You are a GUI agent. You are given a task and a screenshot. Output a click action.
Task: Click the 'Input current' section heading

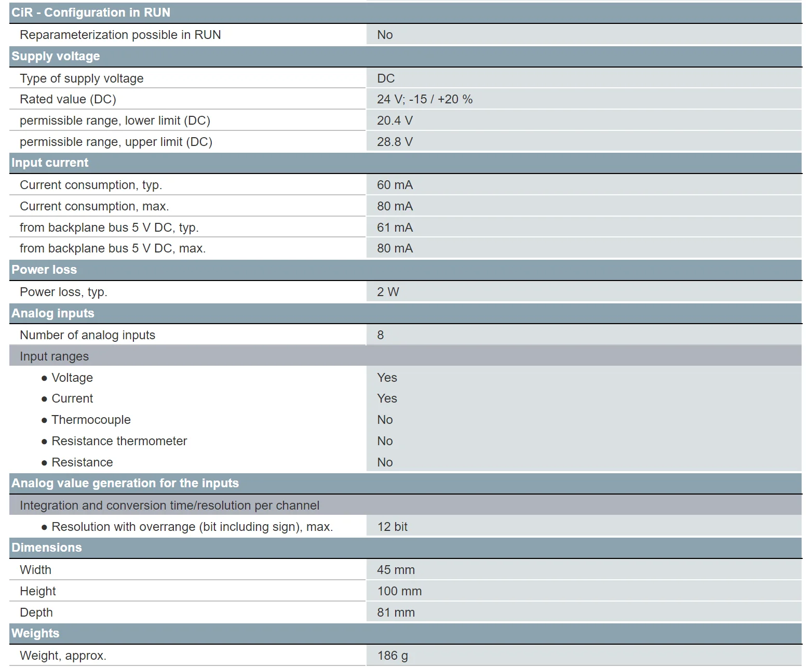[50, 163]
